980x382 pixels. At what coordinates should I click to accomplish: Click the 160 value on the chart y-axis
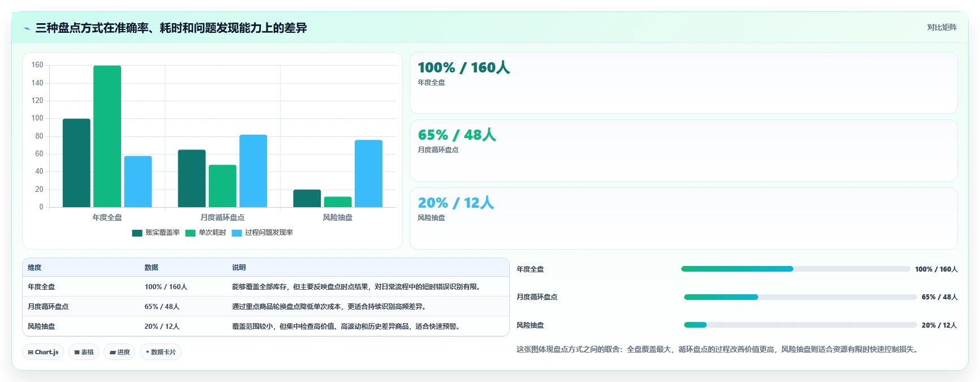[37, 65]
